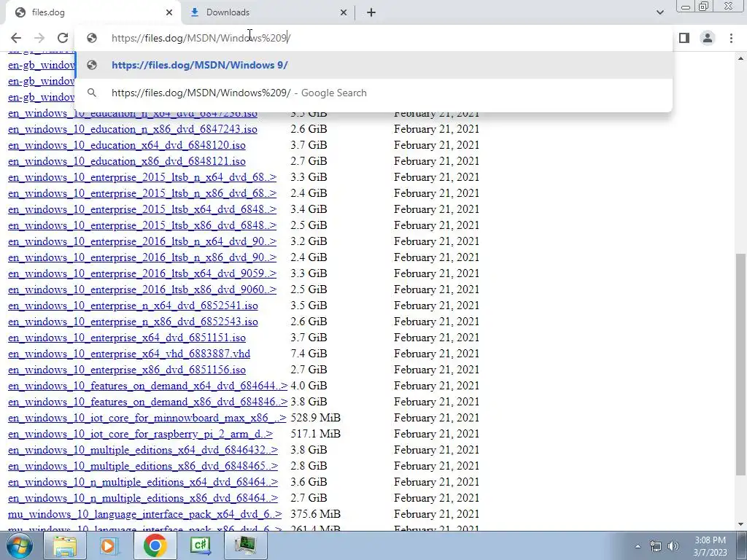
Task: Open iot_core_for_raspberry_pi_2 link
Action: pos(141,434)
